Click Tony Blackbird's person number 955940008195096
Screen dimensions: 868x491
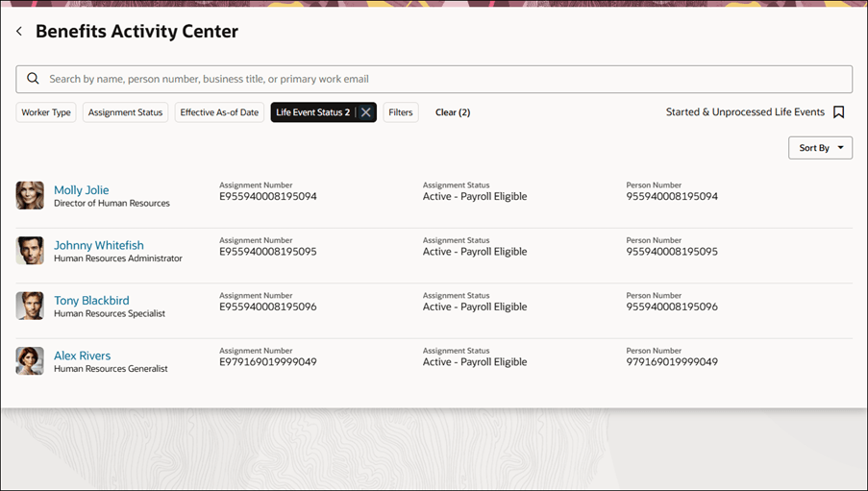pos(672,307)
